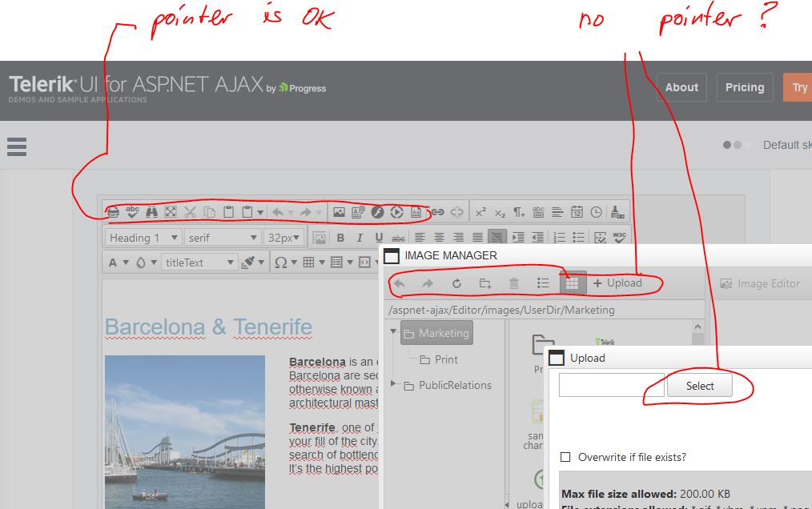Apply Superscript formatting
This screenshot has height=509, width=812.
[x=480, y=212]
